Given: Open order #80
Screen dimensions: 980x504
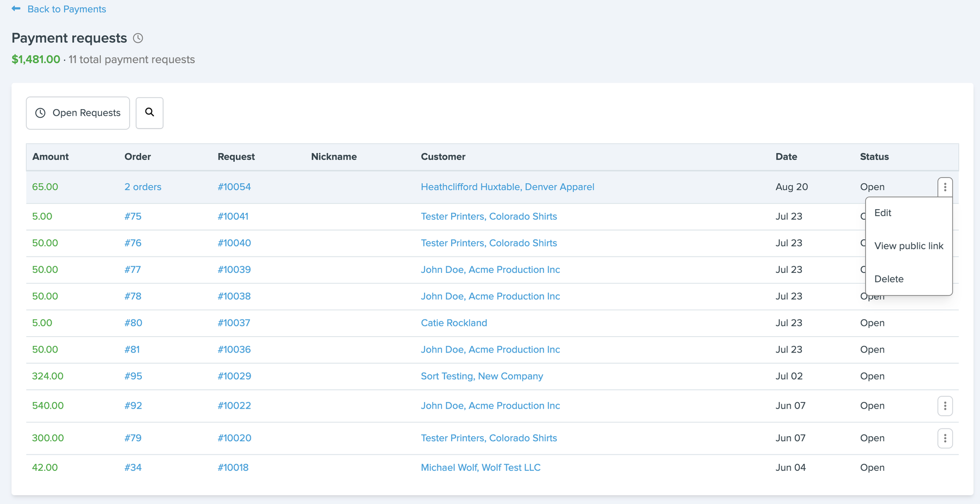Looking at the screenshot, I should (x=133, y=322).
